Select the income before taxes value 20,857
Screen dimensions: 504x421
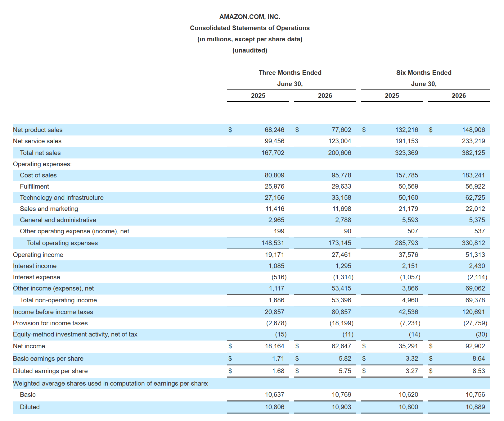tap(274, 312)
